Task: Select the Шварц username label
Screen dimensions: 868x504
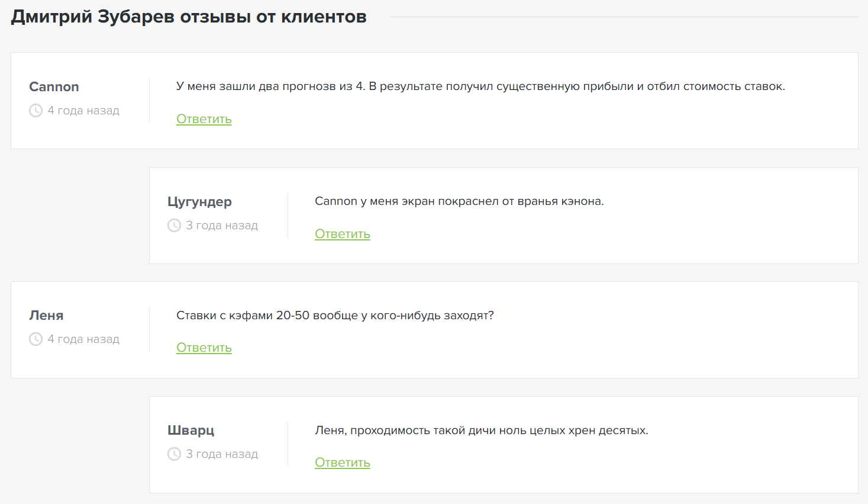Action: pyautogui.click(x=190, y=430)
